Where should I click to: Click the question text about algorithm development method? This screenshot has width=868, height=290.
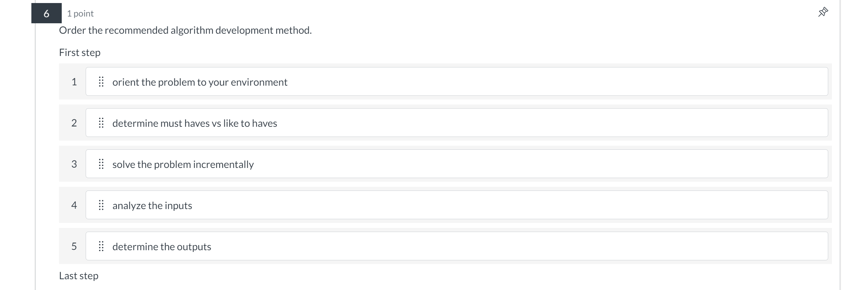[185, 30]
